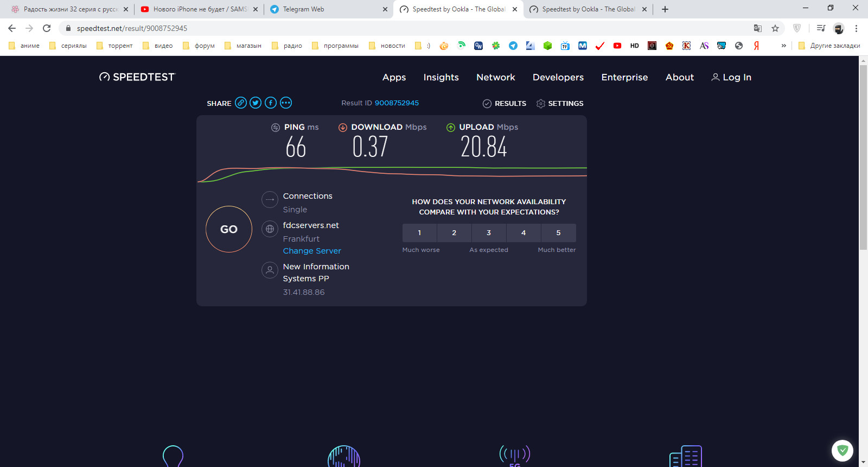Bookmark this page with the star icon
The width and height of the screenshot is (868, 467).
pyautogui.click(x=775, y=28)
